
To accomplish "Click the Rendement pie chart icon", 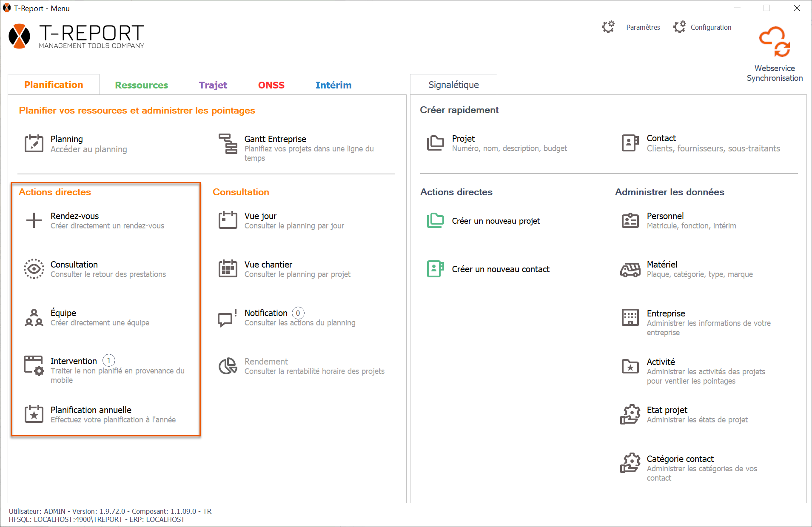I will (228, 366).
